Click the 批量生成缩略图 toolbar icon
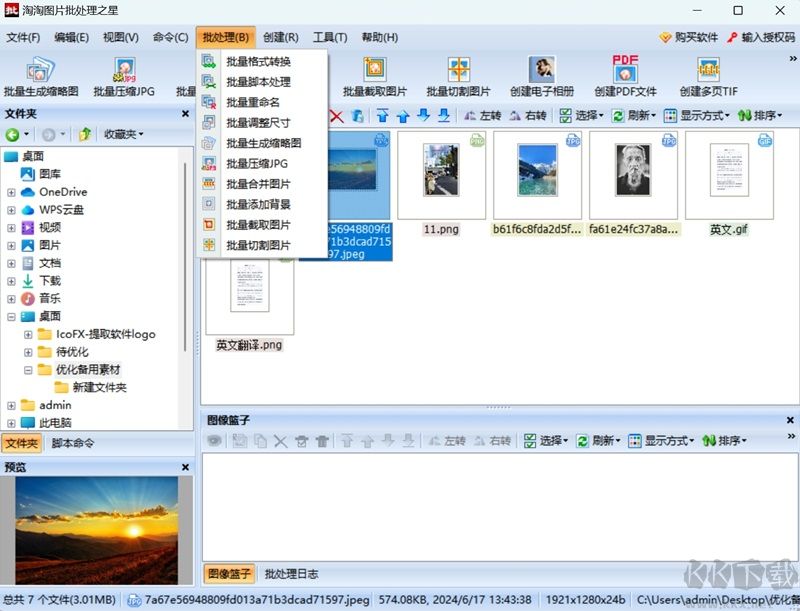This screenshot has height=611, width=800. [x=41, y=76]
